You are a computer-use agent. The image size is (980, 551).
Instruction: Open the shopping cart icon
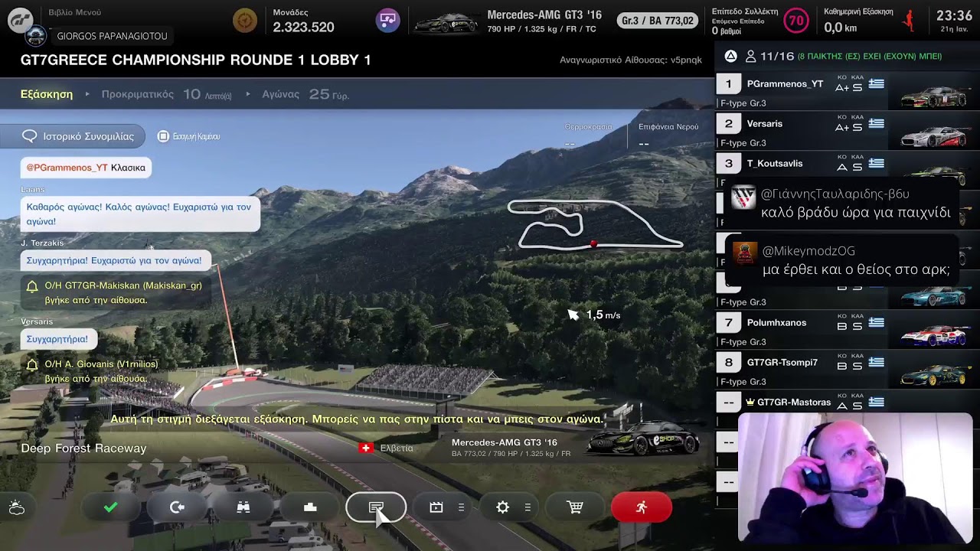[x=575, y=507]
